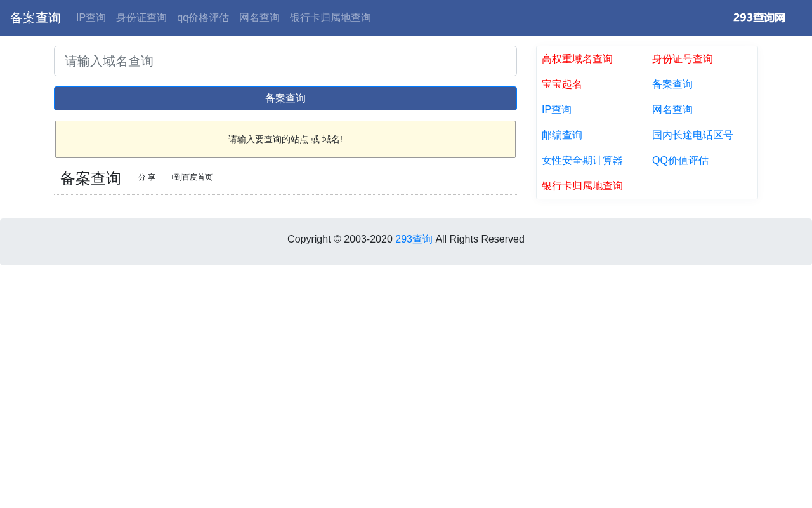Open the red 银行卡归属地查询 sidebar link
The width and height of the screenshot is (812, 508).
[x=582, y=186]
